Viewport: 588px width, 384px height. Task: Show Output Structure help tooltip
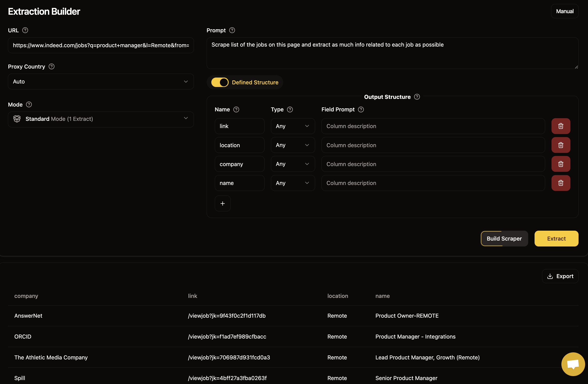(417, 97)
